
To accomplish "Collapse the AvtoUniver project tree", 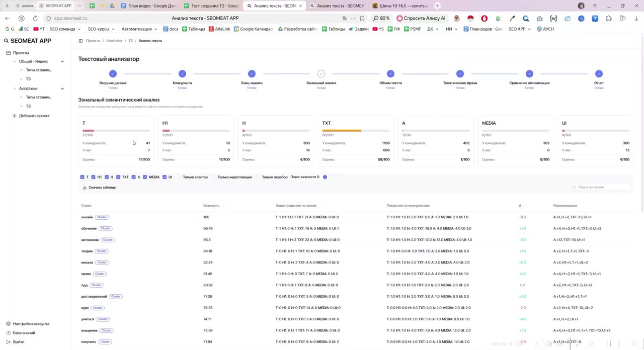I will [62, 89].
